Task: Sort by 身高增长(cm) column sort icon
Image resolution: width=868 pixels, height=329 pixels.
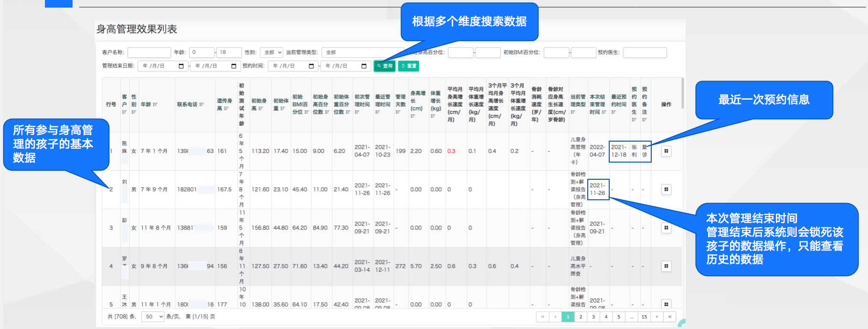Action: tap(413, 116)
